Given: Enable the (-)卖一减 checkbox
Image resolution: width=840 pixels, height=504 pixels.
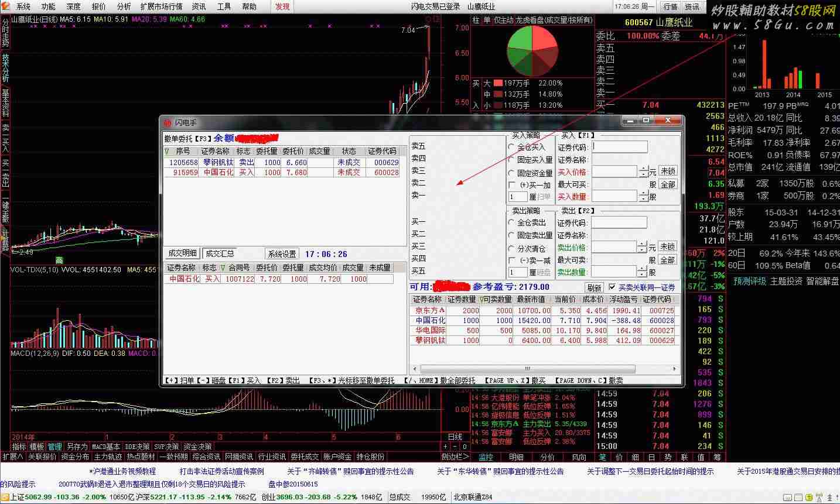Looking at the screenshot, I should click(513, 260).
